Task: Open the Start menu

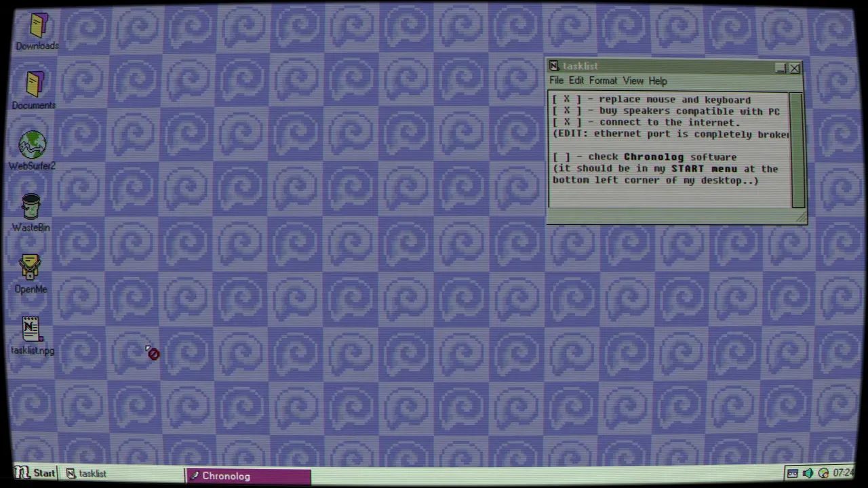Action: (35, 473)
